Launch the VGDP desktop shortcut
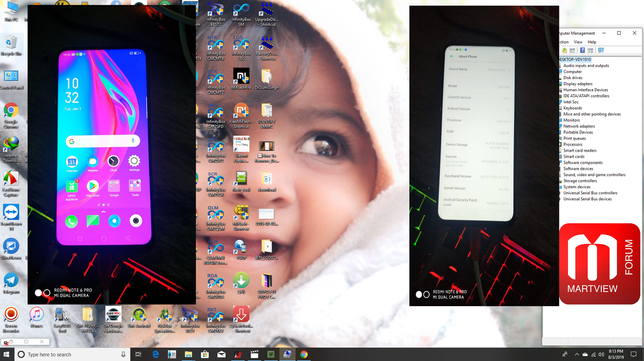Screen dimensions: 644x361 [x=241, y=249]
